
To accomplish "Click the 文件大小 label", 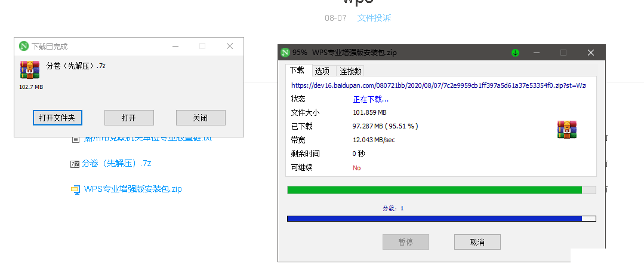I will pos(305,112).
